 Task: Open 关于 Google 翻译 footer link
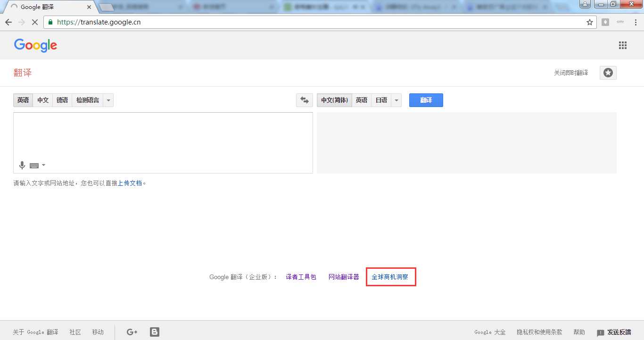pyautogui.click(x=35, y=332)
